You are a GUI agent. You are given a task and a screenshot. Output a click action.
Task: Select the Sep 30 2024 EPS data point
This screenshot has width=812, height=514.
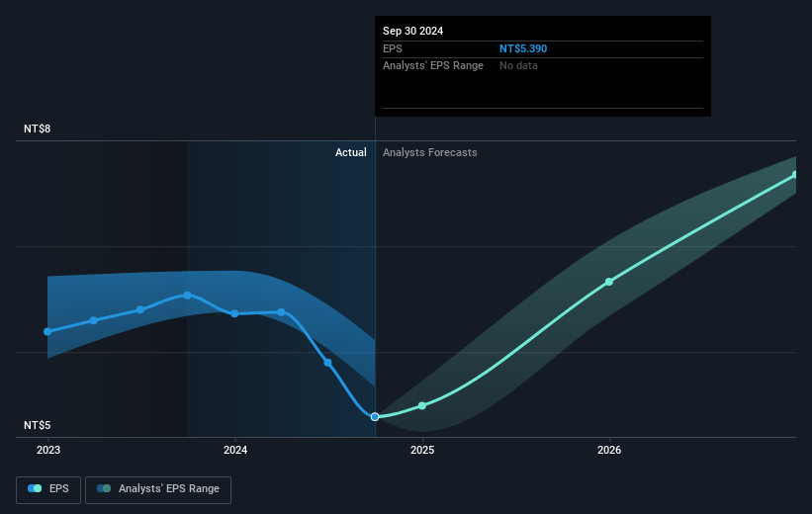coord(375,417)
